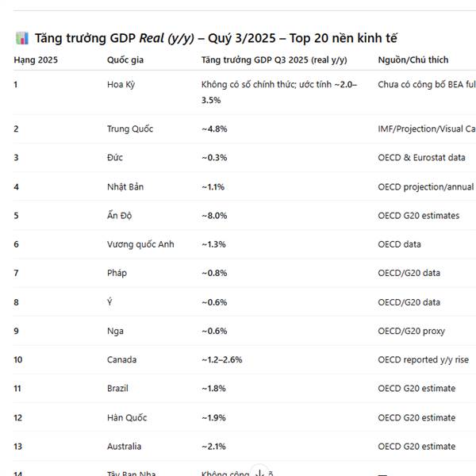
Task: Click the '~8.0%' growth value for Ấn Độ
Action: [214, 215]
